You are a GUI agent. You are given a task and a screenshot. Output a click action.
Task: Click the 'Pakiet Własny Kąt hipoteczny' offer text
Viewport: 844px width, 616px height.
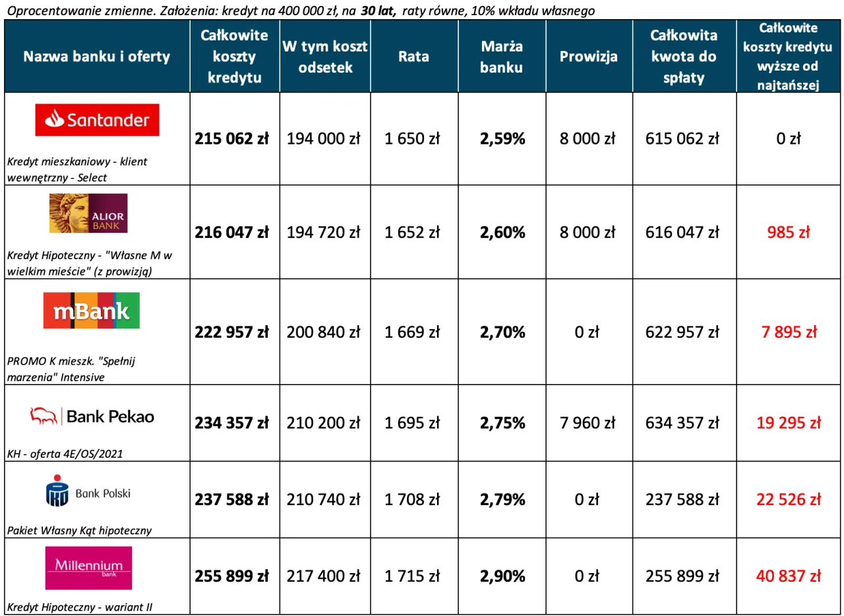(79, 530)
